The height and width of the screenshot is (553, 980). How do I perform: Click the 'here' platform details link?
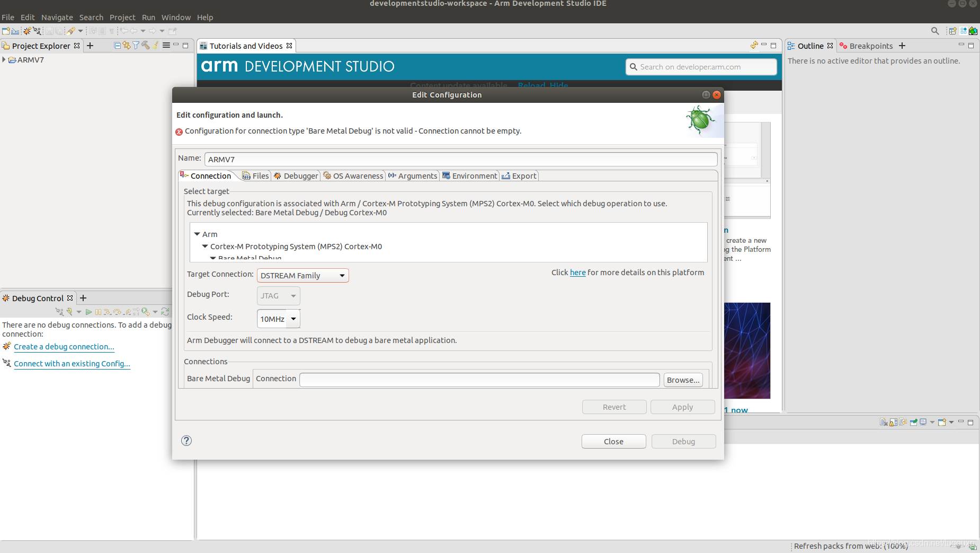tap(578, 273)
